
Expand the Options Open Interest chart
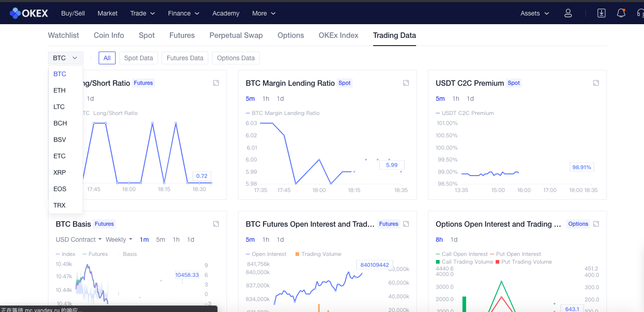pyautogui.click(x=596, y=224)
